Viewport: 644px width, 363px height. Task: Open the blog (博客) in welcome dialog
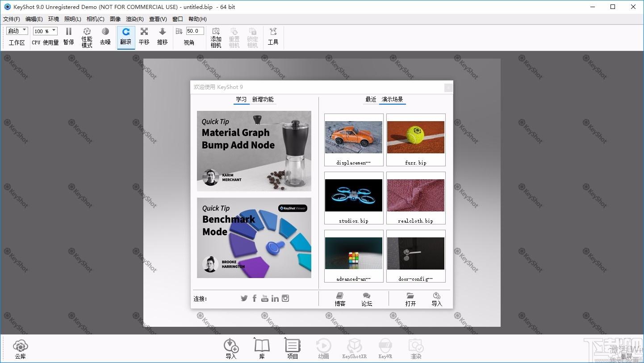(x=340, y=299)
